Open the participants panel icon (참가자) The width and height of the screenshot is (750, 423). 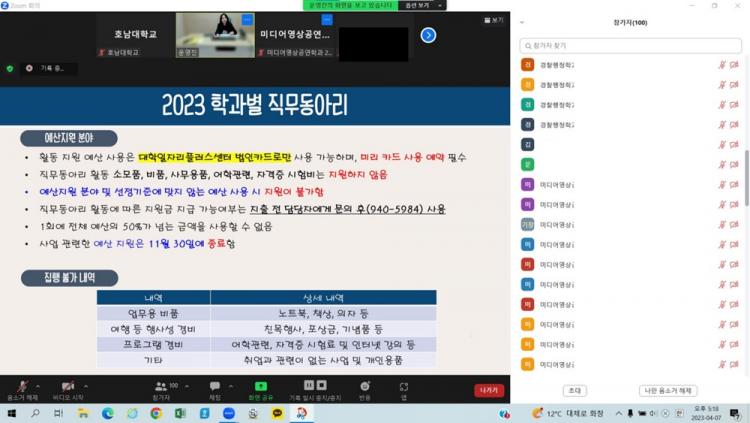160,386
